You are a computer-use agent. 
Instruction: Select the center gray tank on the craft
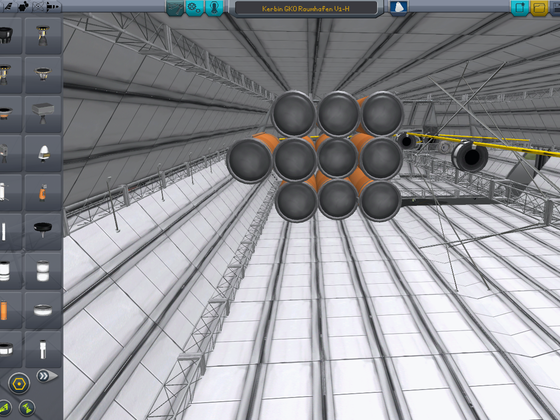pyautogui.click(x=337, y=157)
